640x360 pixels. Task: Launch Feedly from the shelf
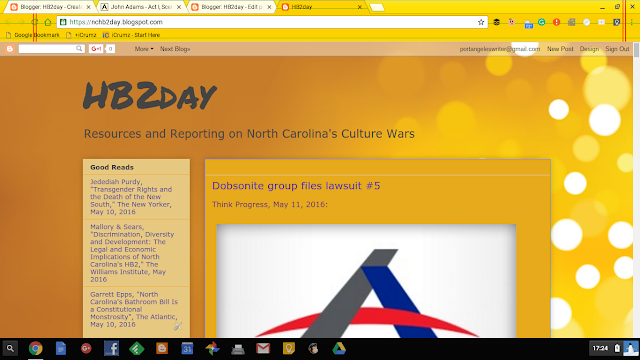tap(136, 349)
